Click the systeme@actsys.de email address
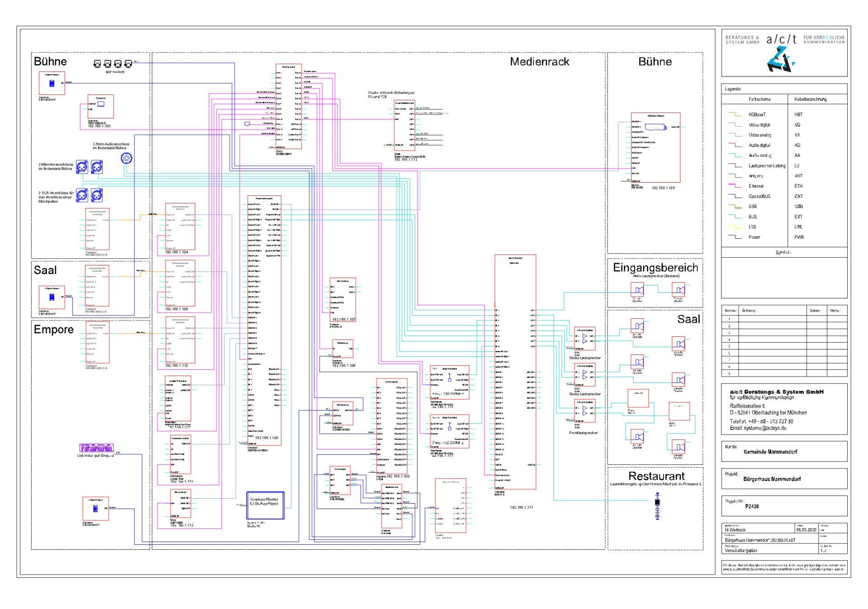Image resolution: width=868 pixels, height=609 pixels. [764, 428]
